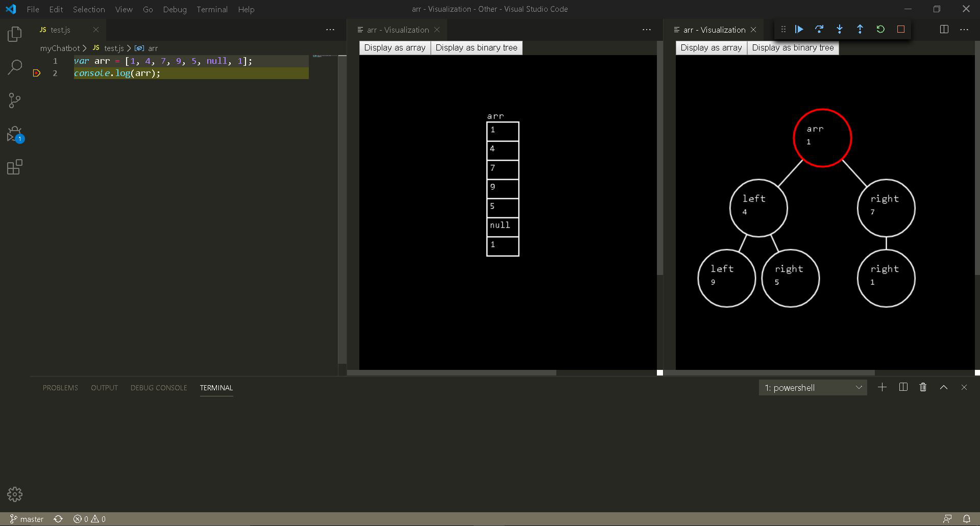The height and width of the screenshot is (526, 980).
Task: Click breadcrumb chevron after myChatbot
Action: 85,48
